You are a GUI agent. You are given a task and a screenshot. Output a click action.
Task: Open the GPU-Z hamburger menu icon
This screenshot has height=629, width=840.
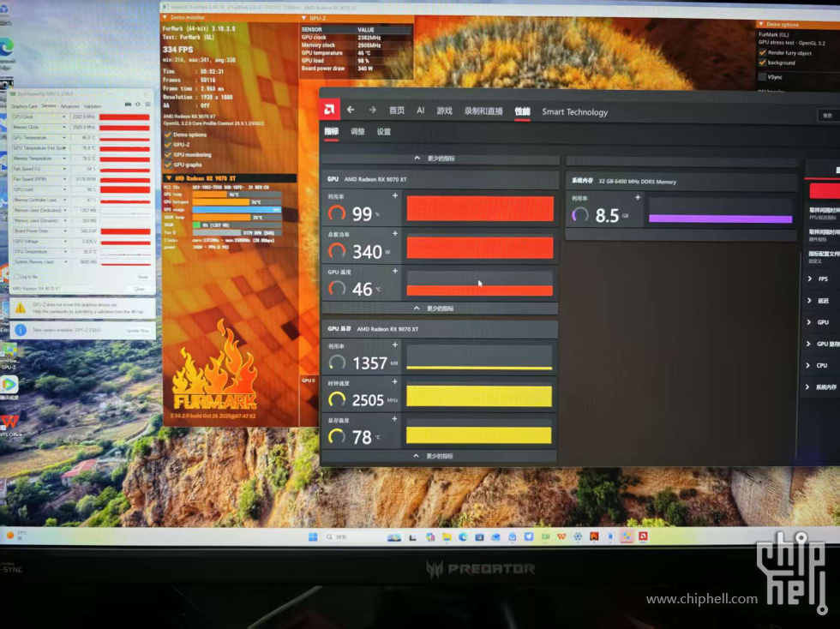click(x=146, y=105)
